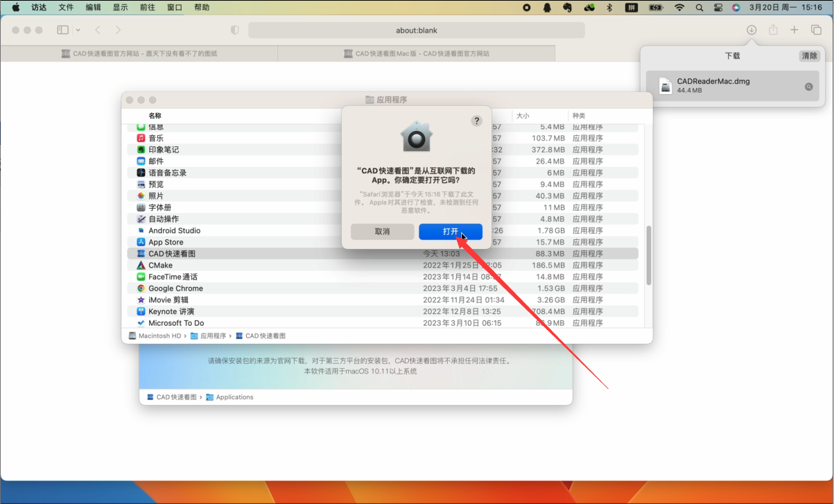Go back in Safari
This screenshot has width=834, height=504.
(98, 30)
